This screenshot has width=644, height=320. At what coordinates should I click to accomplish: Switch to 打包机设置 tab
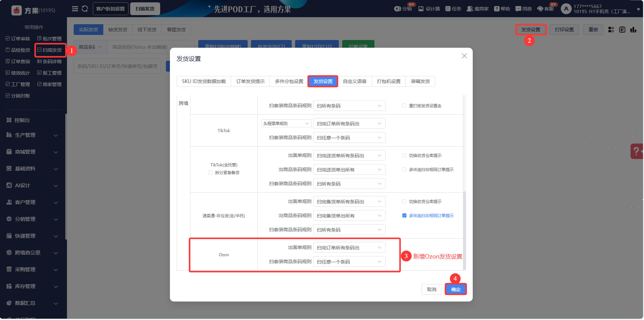[389, 81]
